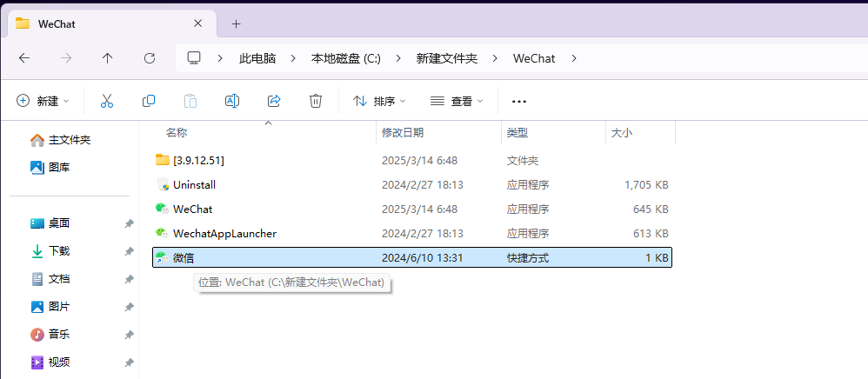Select the WeChat window tab

pos(112,23)
